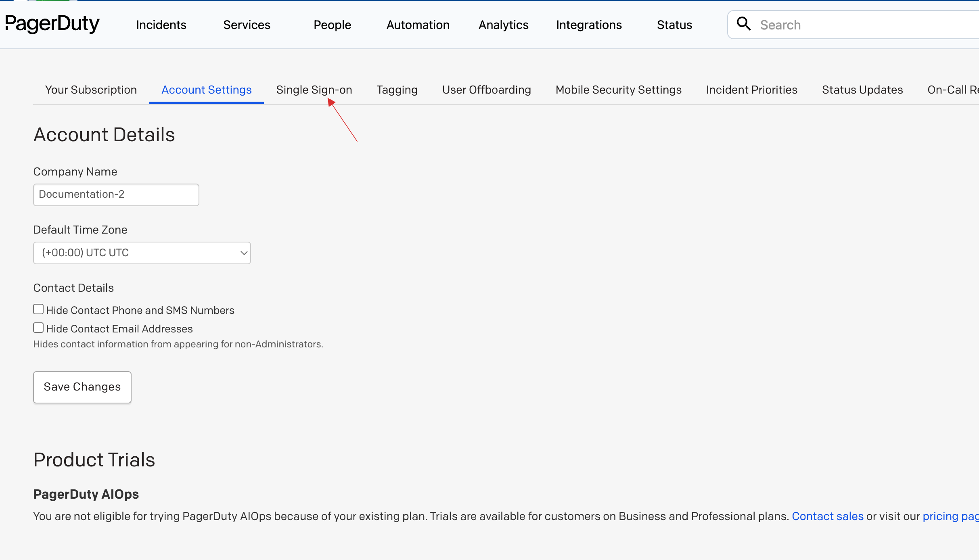Open the Incidents menu

(161, 25)
